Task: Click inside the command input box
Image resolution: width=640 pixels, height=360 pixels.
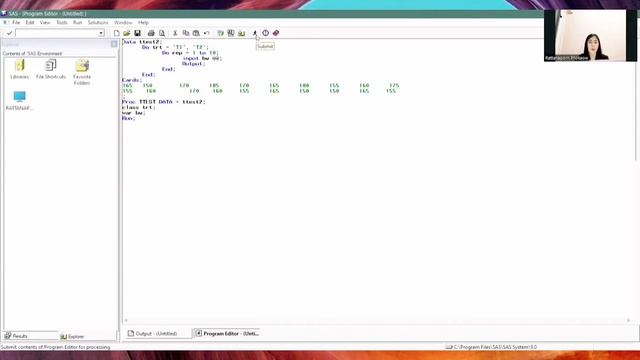Action: pos(57,33)
